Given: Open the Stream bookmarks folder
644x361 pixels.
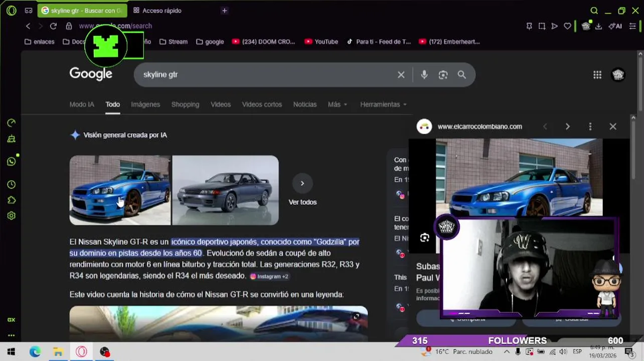Looking at the screenshot, I should 173,42.
